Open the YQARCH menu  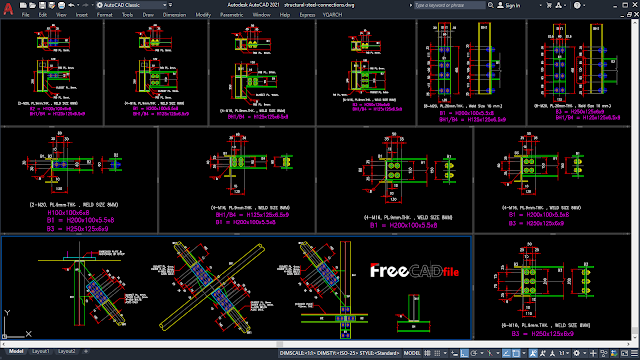click(332, 15)
